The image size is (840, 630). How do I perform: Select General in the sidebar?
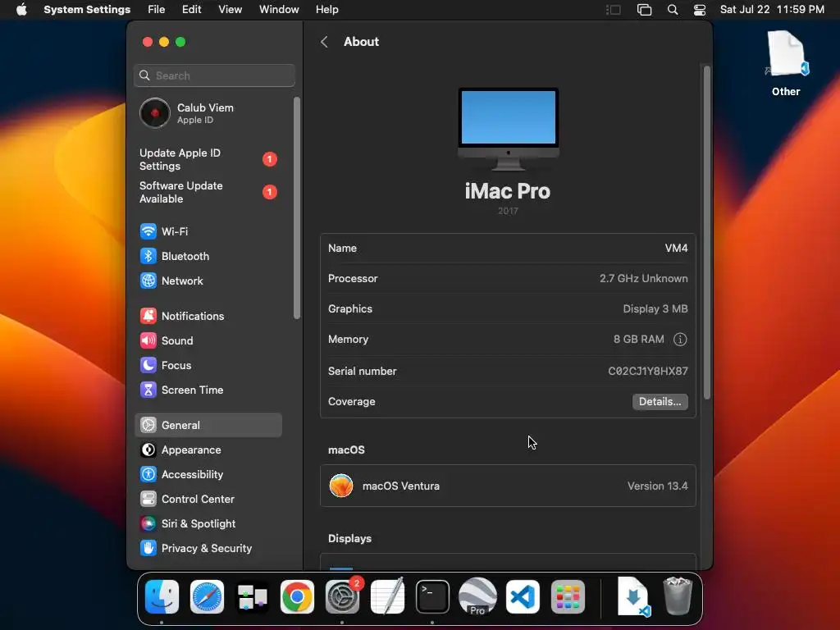[x=208, y=426]
